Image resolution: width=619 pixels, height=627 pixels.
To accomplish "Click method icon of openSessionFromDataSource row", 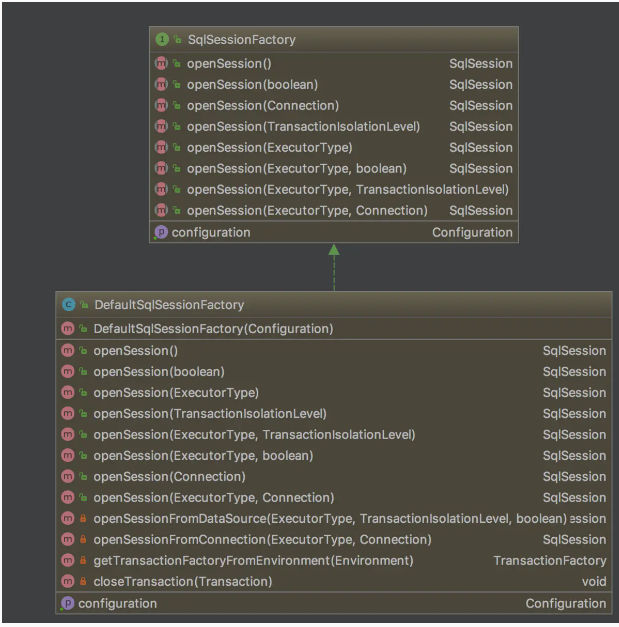I will (x=68, y=519).
